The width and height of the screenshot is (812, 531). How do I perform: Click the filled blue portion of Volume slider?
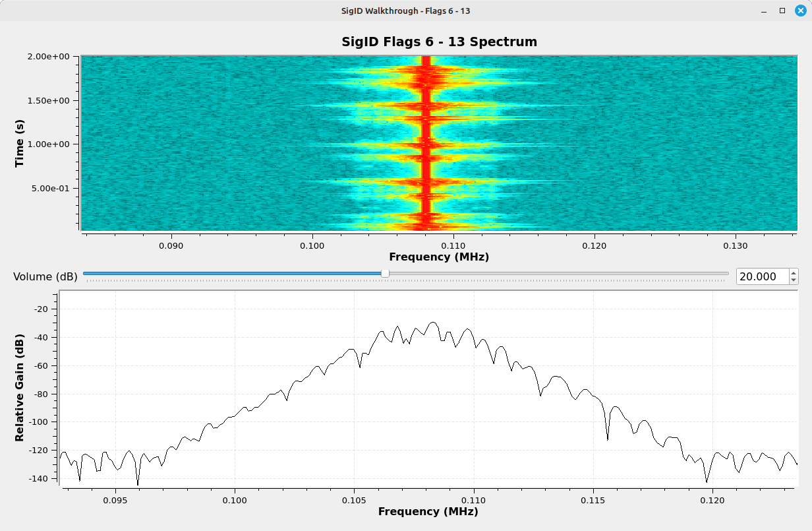pyautogui.click(x=231, y=274)
